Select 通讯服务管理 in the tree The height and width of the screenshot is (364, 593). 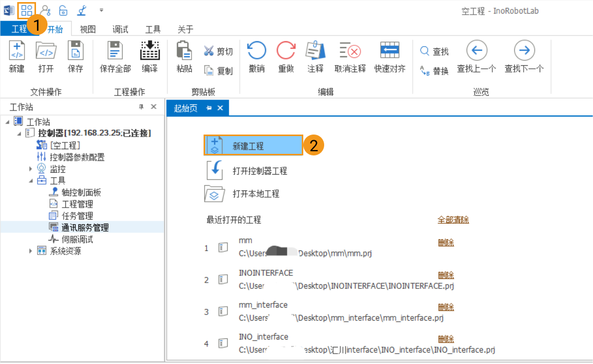85,227
